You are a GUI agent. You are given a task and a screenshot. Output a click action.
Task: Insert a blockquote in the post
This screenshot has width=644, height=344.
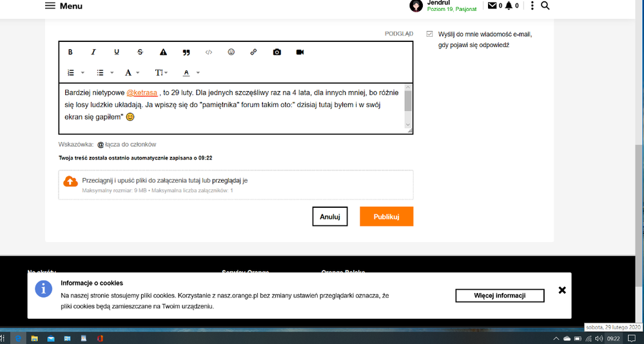[x=186, y=52]
